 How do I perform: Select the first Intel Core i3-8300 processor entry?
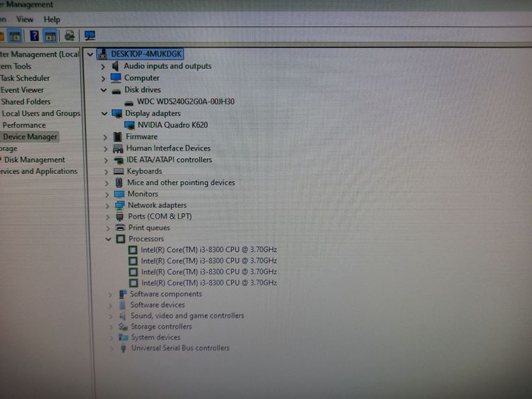click(209, 250)
